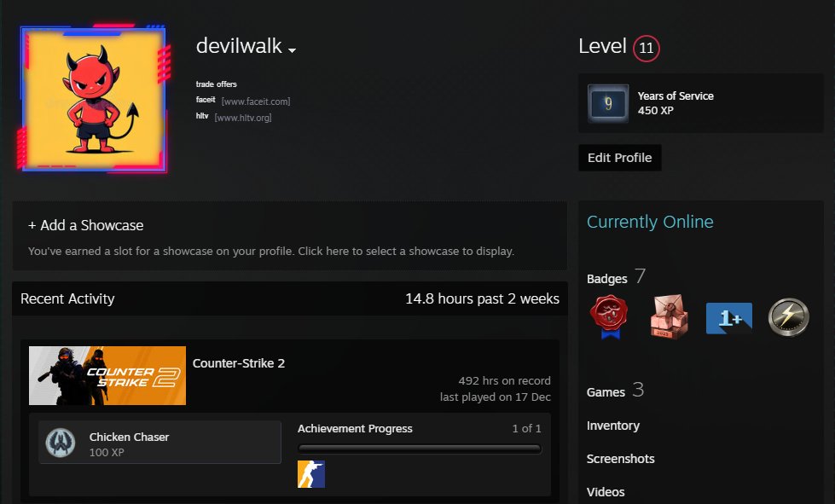The image size is (835, 504).
Task: Click the Edit Profile button
Action: pyautogui.click(x=620, y=157)
